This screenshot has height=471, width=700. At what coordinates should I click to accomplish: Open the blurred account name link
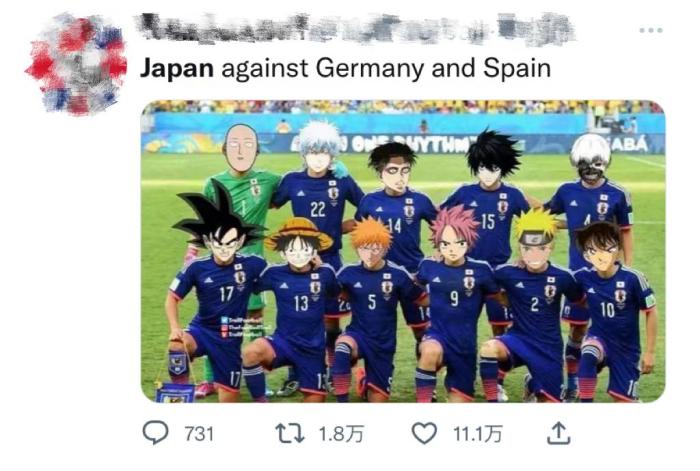point(356,29)
